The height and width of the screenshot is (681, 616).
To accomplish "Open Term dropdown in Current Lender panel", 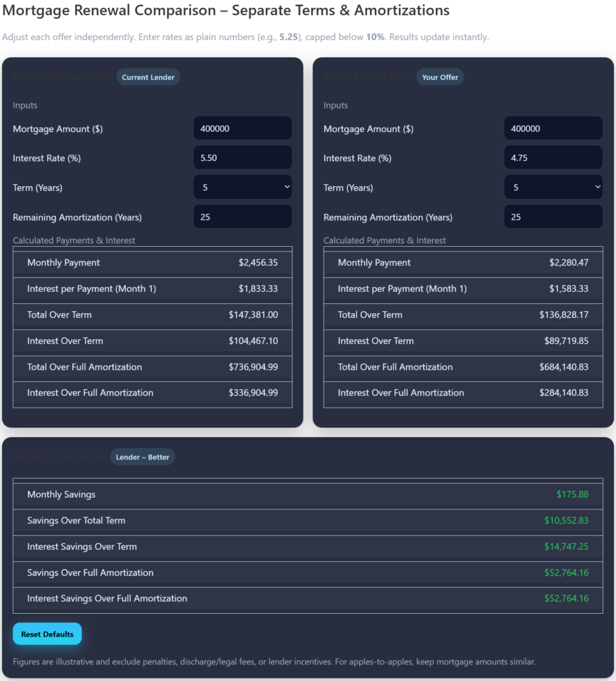I will [242, 188].
